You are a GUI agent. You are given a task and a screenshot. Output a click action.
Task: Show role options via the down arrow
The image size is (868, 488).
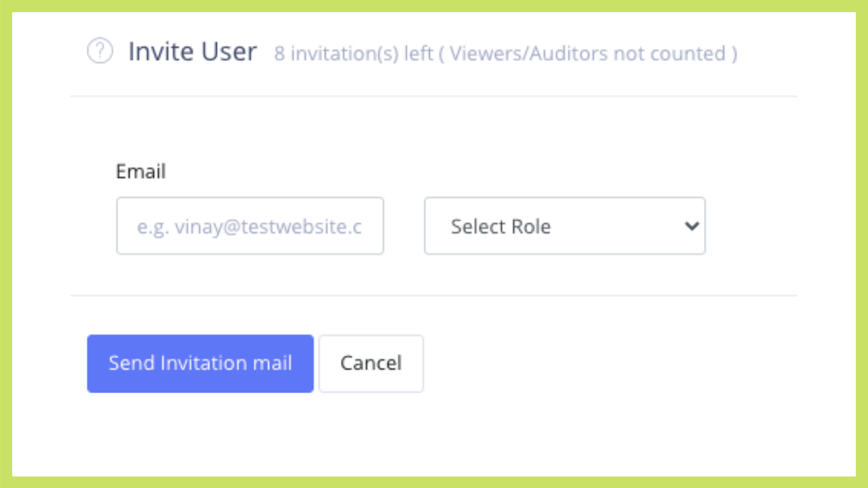(692, 226)
